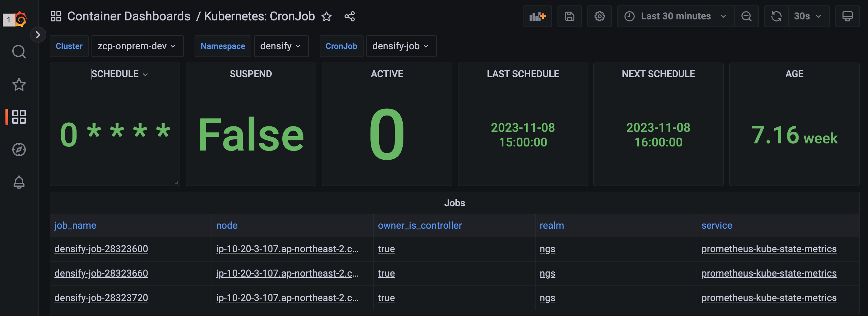Click node link in densify-job-28323720 row
This screenshot has width=868, height=316.
pos(287,298)
